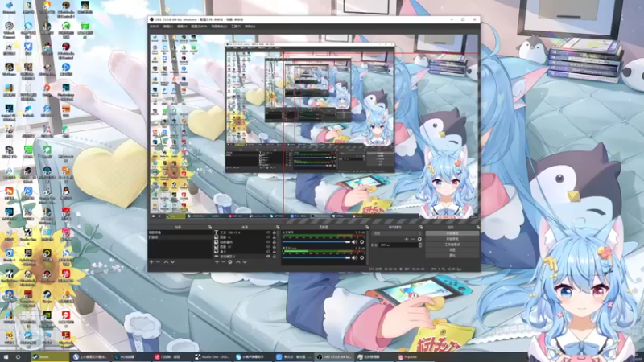Pop out the Controls dock with its float icon

click(x=477, y=227)
